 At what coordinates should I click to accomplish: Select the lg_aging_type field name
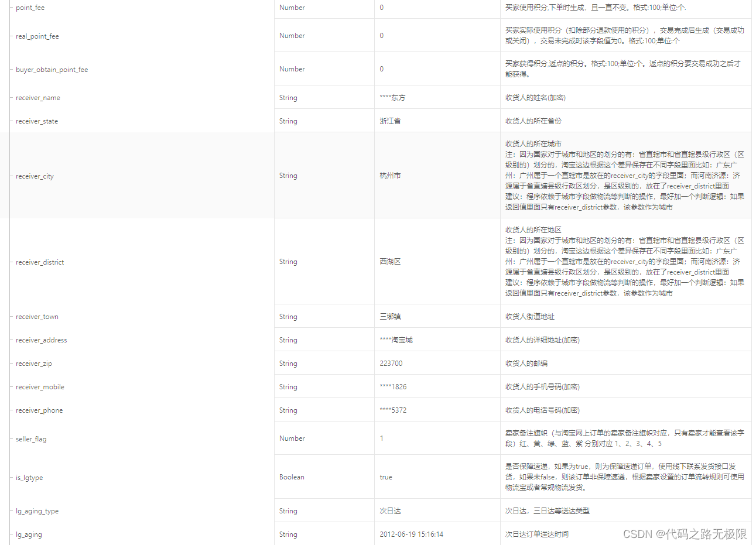tap(37, 511)
